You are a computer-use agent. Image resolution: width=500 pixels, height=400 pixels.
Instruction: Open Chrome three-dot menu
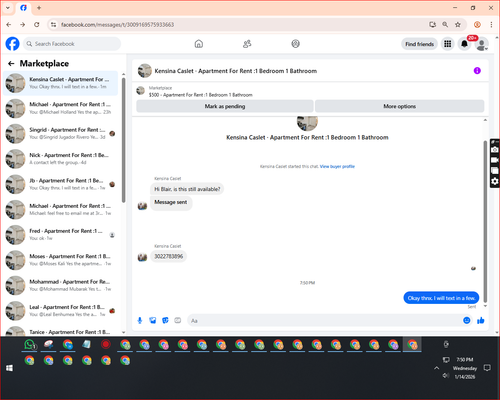pos(491,24)
